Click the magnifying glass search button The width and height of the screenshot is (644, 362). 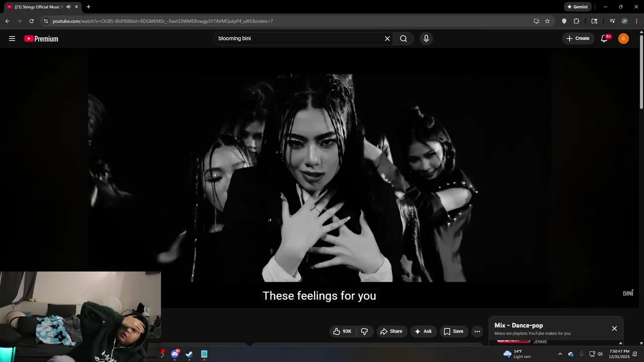coord(404,39)
